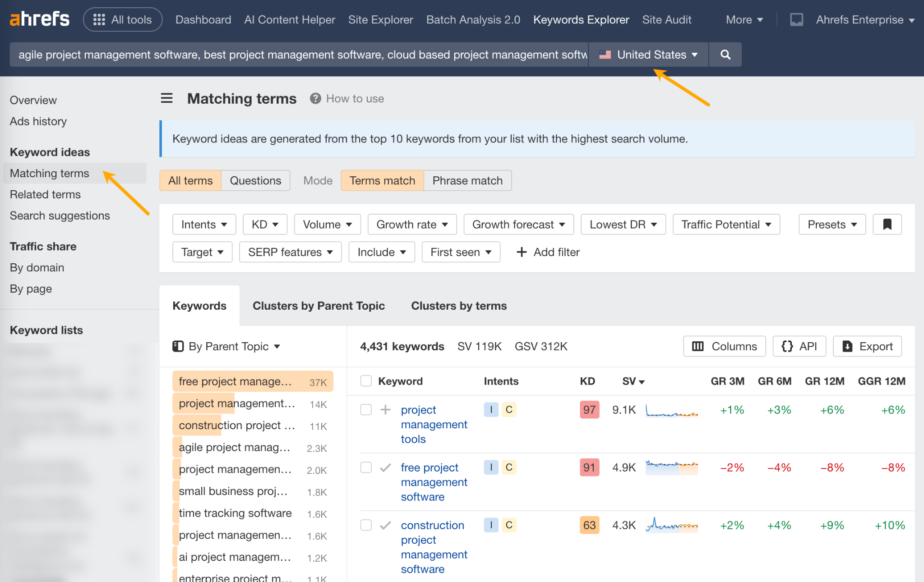This screenshot has width=924, height=582.
Task: Export the keyword list
Action: pyautogui.click(x=867, y=346)
